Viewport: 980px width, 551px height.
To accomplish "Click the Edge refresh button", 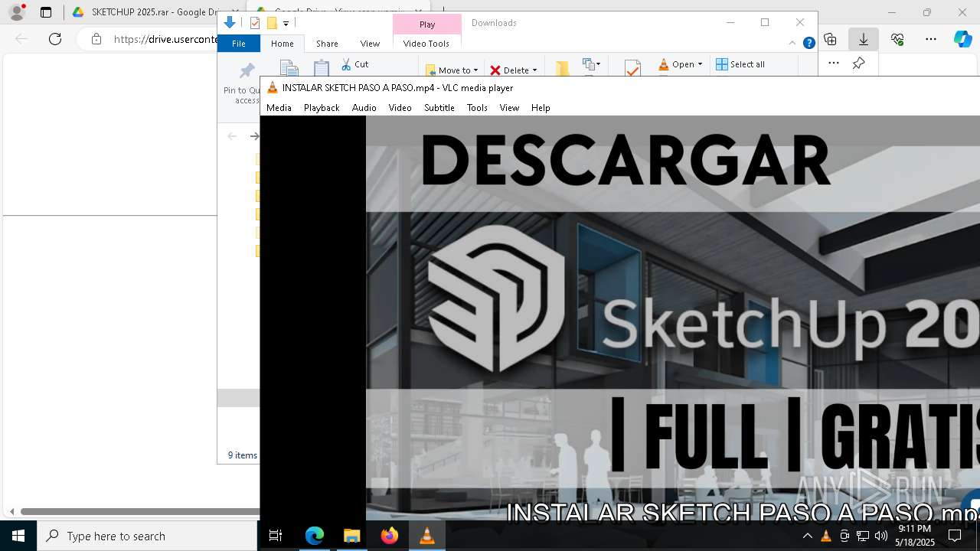I will pos(55,39).
